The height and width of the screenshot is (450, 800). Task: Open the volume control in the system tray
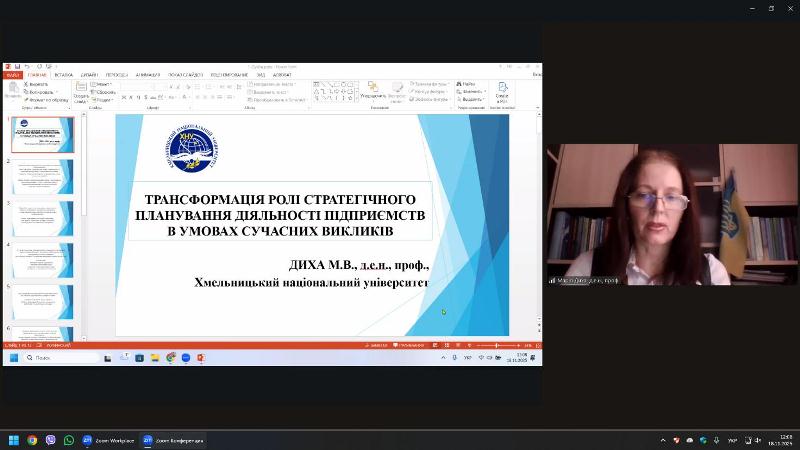pyautogui.click(x=758, y=440)
